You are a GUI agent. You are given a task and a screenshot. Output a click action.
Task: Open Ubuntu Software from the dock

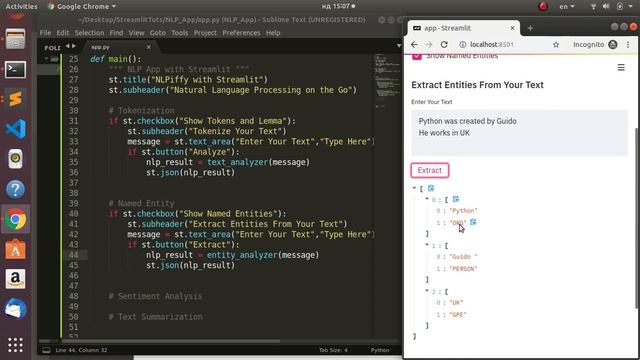click(x=16, y=249)
